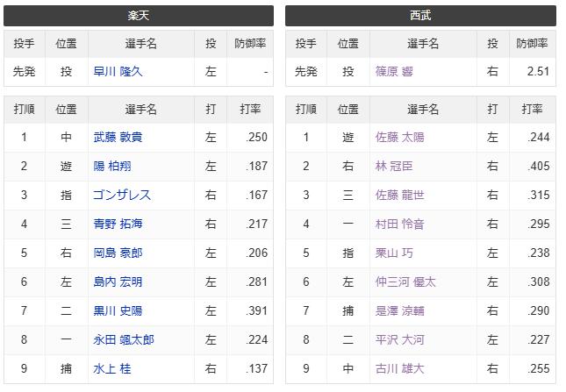The image size is (566, 392).
Task: Click the 武藤 敦貴 player link
Action: pyautogui.click(x=118, y=138)
